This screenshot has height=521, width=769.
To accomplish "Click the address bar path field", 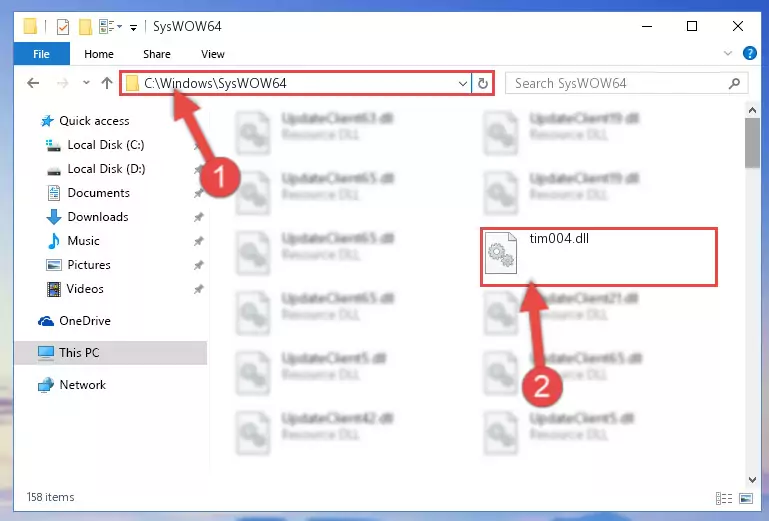I will (295, 83).
